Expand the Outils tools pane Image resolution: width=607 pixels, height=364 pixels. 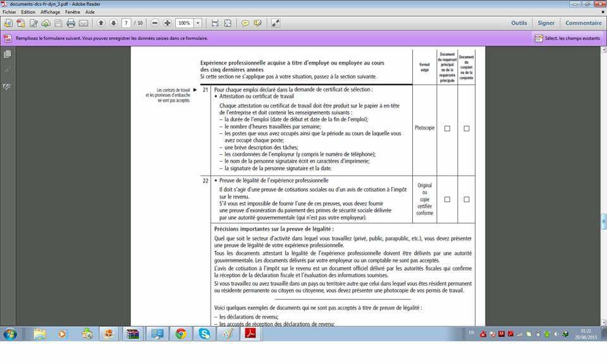518,23
